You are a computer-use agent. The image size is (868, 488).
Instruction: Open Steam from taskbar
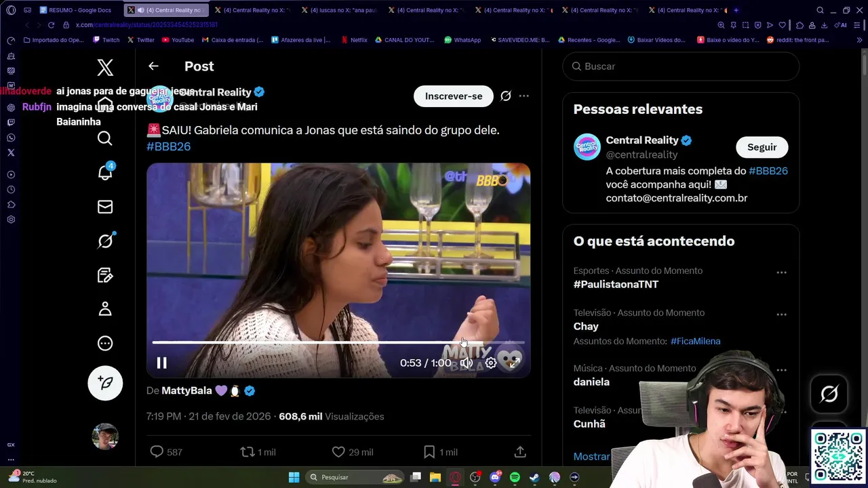click(x=534, y=477)
